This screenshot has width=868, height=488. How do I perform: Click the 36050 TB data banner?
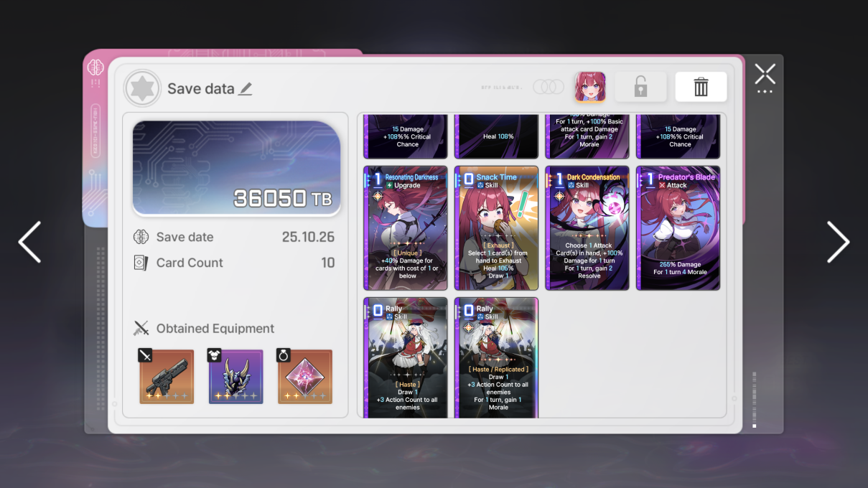(x=236, y=168)
